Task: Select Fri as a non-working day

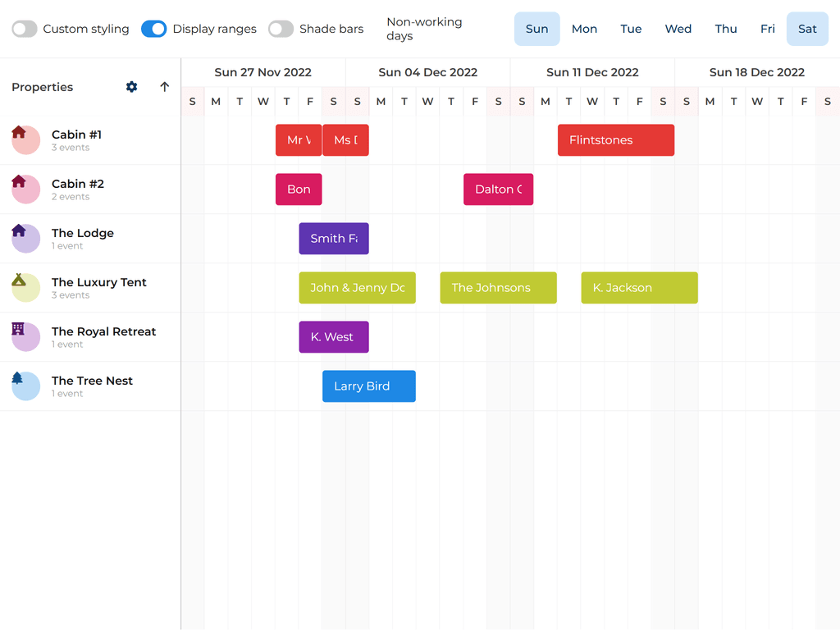Action: 767,29
